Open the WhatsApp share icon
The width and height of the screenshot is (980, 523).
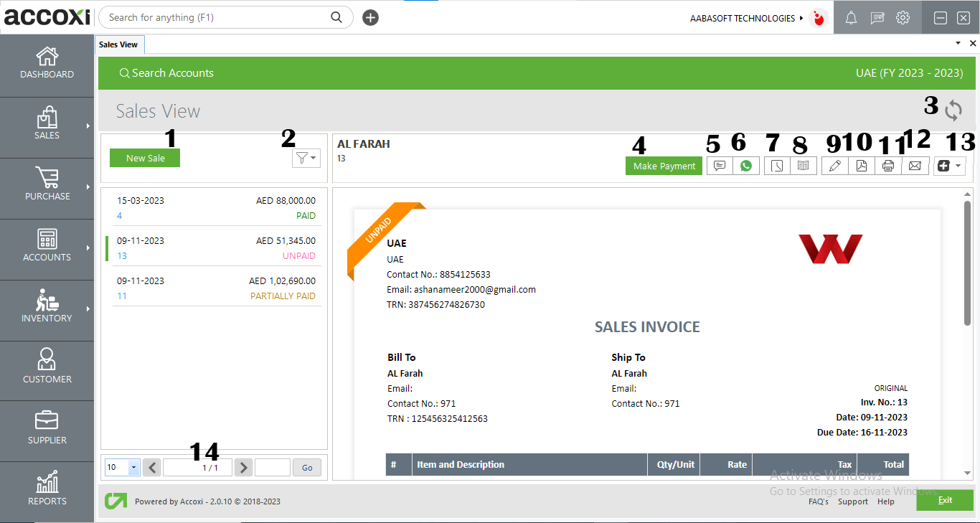pyautogui.click(x=746, y=166)
